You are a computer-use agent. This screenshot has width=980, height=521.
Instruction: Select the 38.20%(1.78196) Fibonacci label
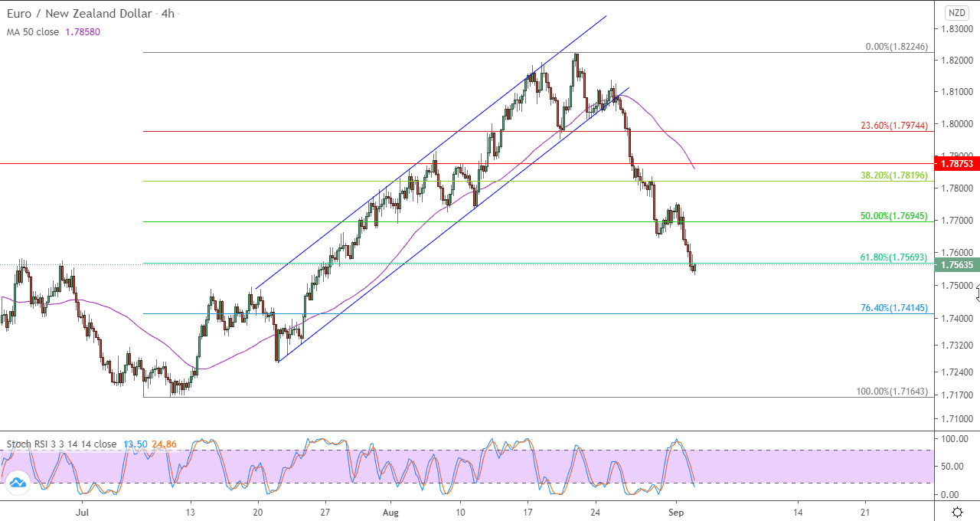click(x=894, y=175)
